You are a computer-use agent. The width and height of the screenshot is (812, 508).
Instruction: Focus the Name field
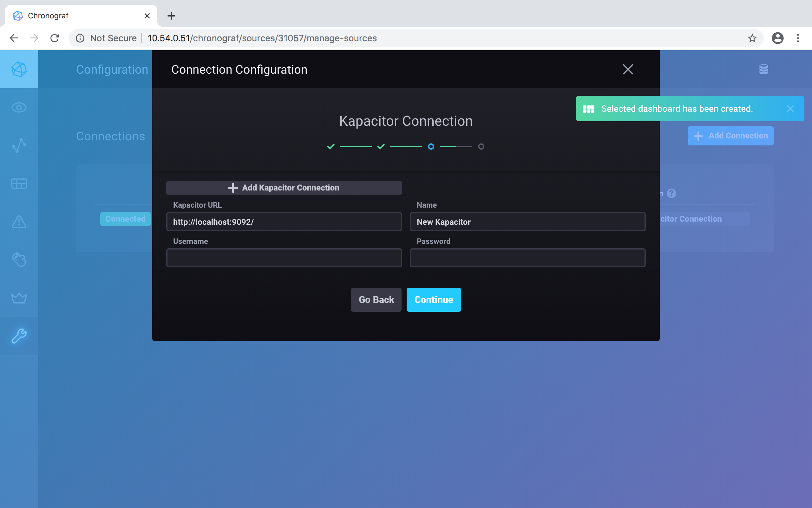(x=527, y=222)
